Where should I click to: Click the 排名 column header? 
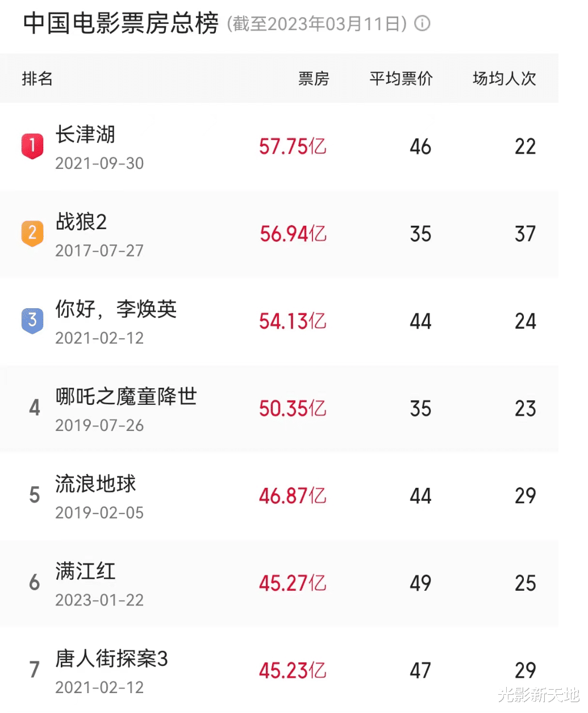pyautogui.click(x=37, y=78)
